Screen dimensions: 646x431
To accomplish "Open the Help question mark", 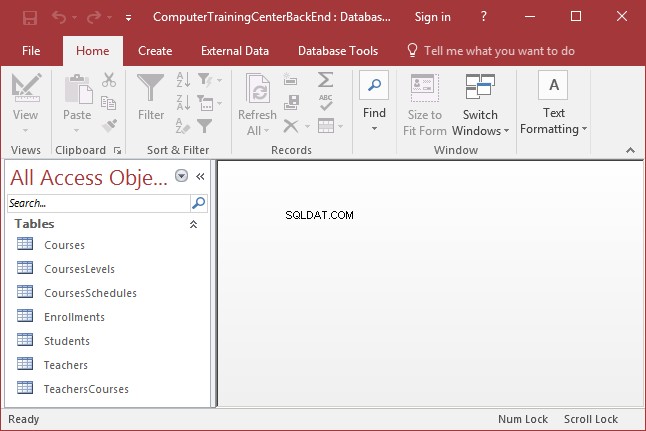I will pos(484,16).
